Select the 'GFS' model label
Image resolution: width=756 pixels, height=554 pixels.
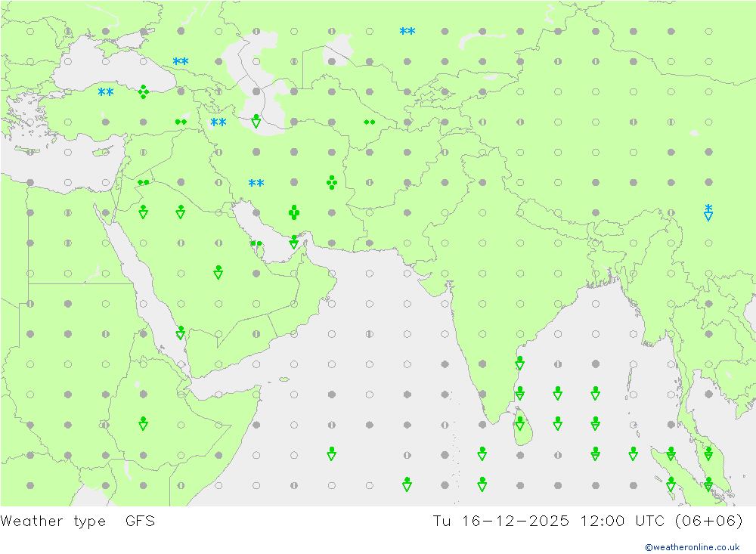pos(140,521)
